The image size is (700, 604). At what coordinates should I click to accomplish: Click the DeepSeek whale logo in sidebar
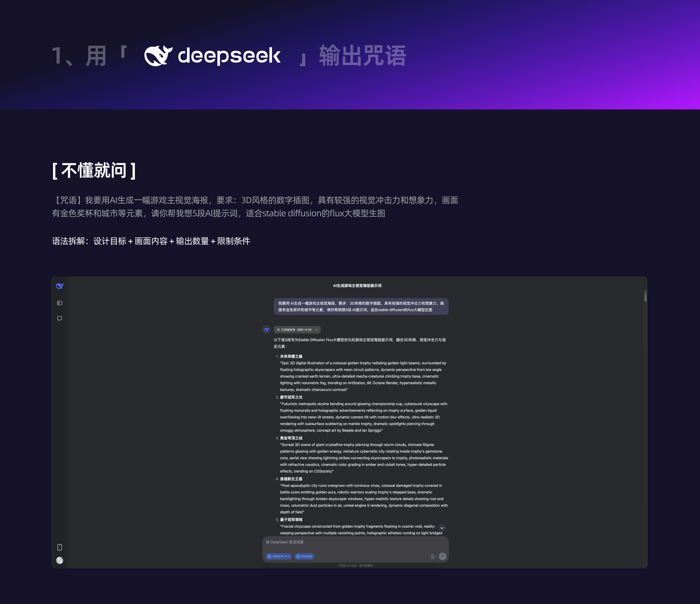pyautogui.click(x=60, y=286)
